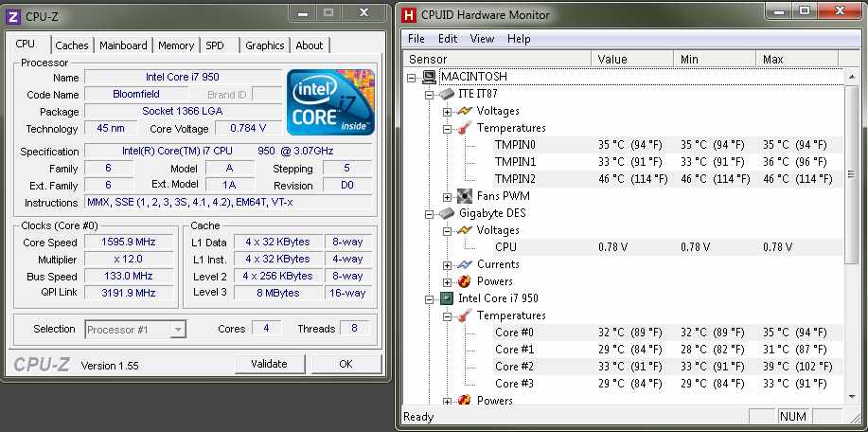
Task: Click the NUM indicator in status bar
Action: coord(793,417)
